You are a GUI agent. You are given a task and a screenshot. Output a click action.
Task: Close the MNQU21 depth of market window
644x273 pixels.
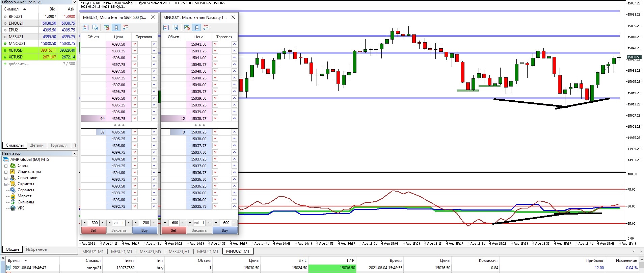click(x=233, y=17)
